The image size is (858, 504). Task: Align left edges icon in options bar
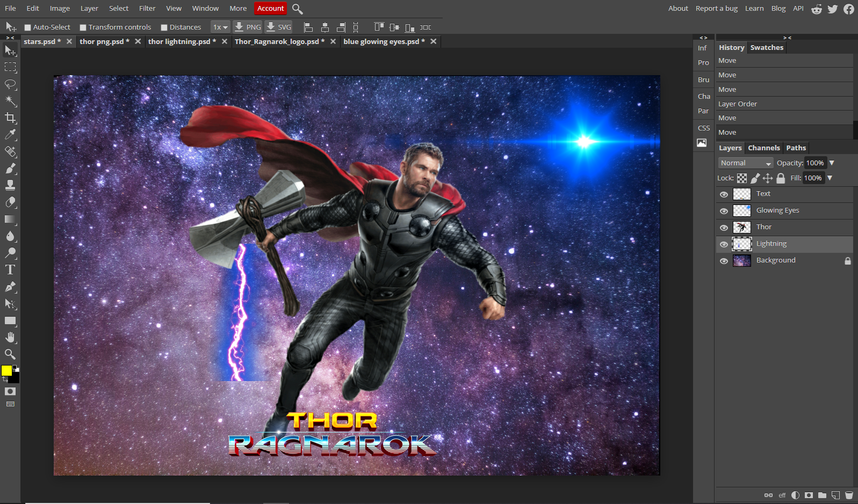pyautogui.click(x=308, y=27)
